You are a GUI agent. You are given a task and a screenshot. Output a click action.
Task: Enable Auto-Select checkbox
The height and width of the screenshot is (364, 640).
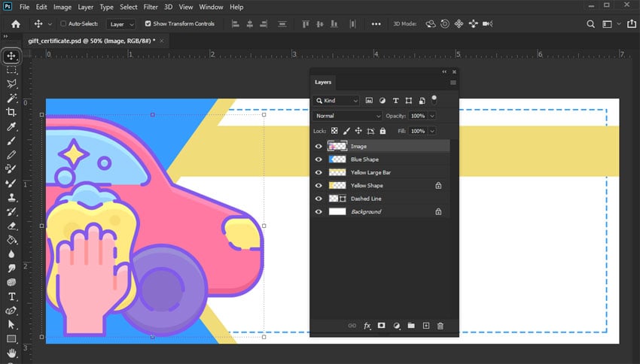click(63, 23)
